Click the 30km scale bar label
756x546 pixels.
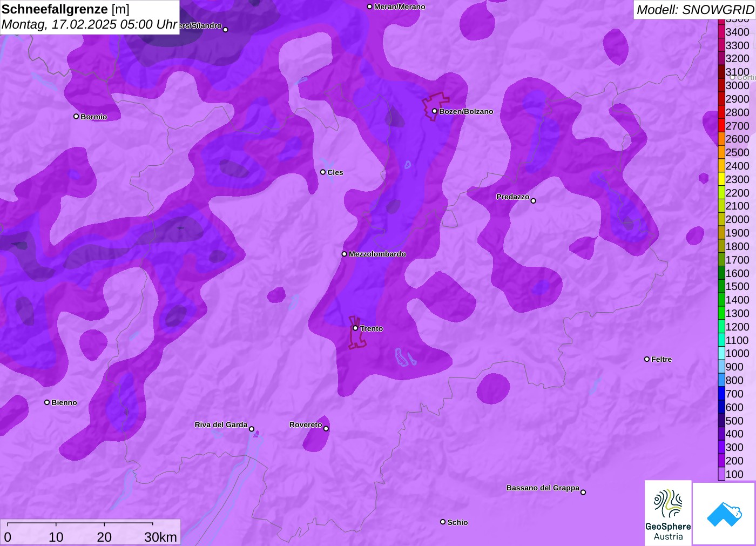160,537
